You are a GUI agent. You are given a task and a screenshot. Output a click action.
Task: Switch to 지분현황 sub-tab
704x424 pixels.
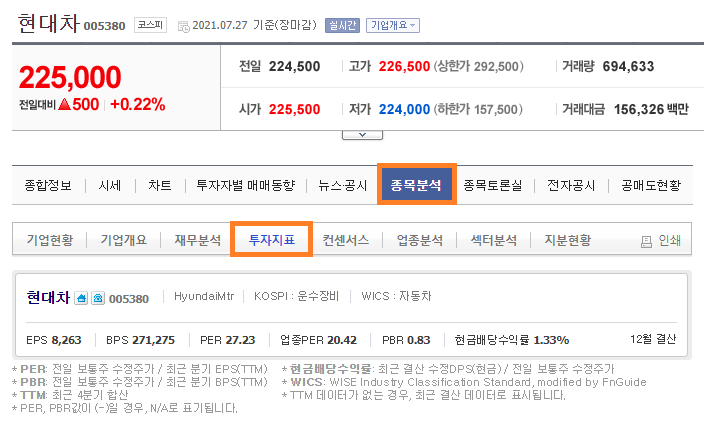568,240
